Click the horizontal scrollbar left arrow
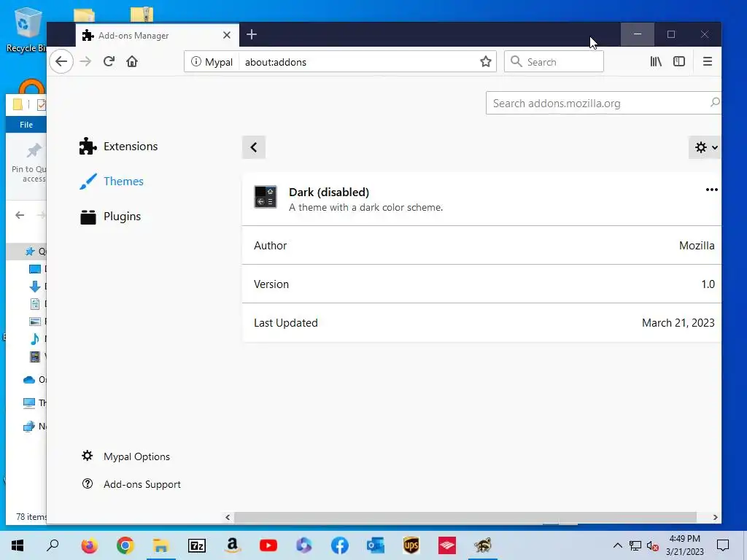Viewport: 747px width, 560px height. click(228, 517)
